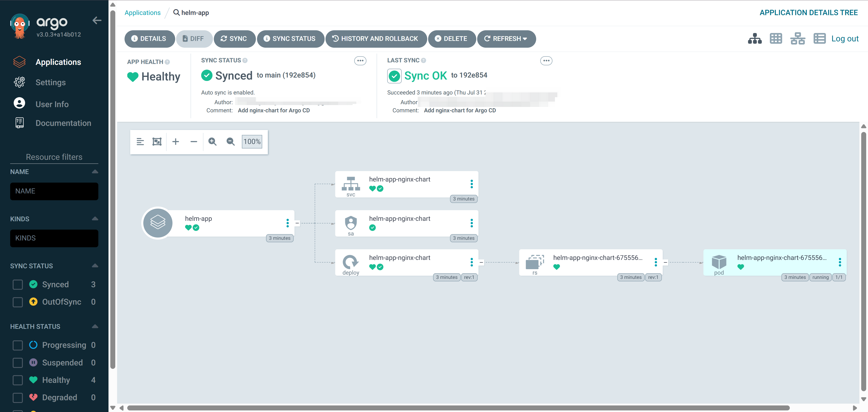
Task: Open the svc node kebab menu
Action: 471,184
